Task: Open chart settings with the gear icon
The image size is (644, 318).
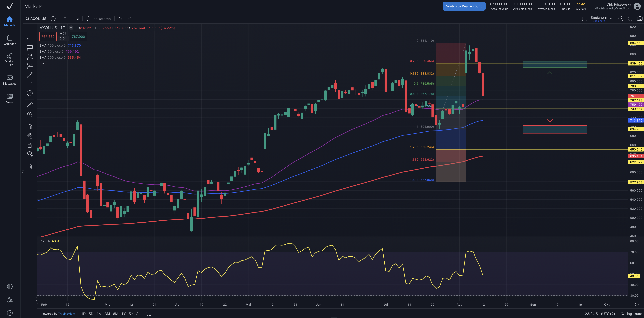Action: click(630, 19)
